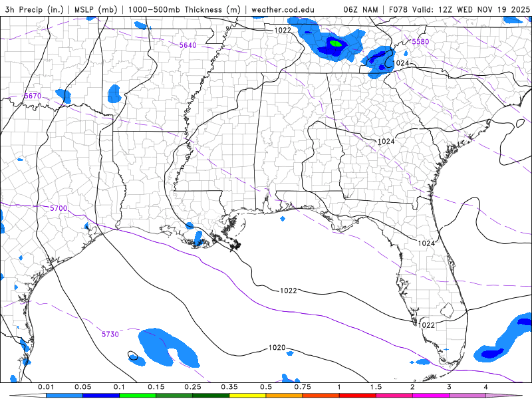Click the light blue 0.01–0.05 colorbar swatch
Image resolution: width=532 pixels, height=399 pixels.
point(65,396)
